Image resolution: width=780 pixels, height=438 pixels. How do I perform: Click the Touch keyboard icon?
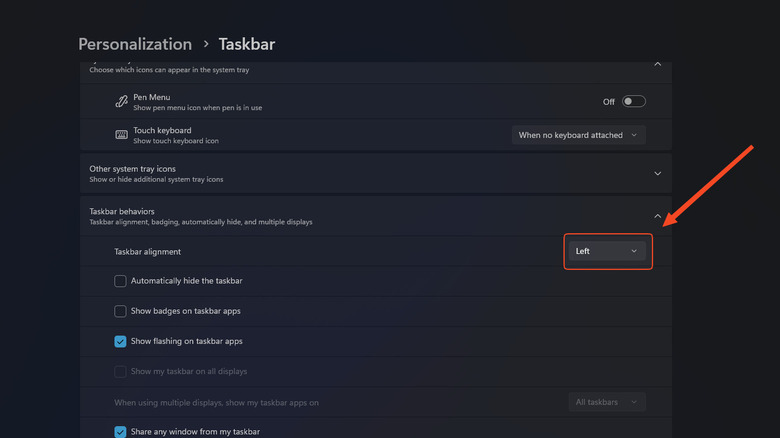[x=121, y=135]
